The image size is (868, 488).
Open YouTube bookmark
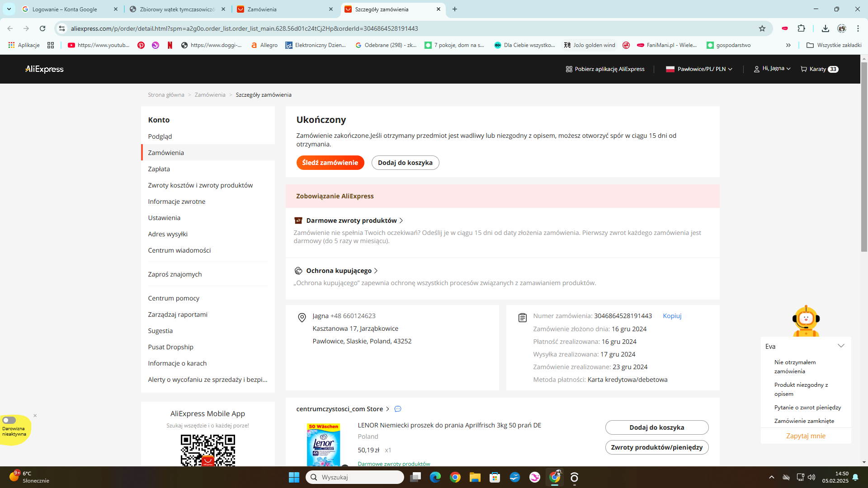[x=99, y=45]
